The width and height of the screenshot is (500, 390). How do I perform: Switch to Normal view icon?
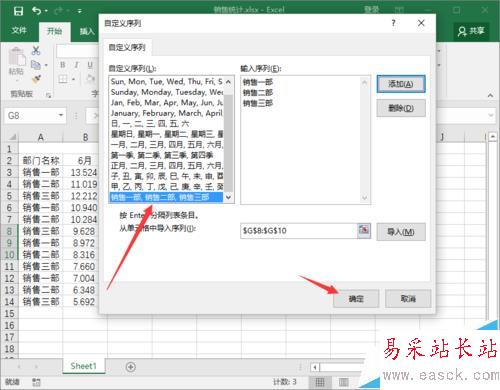pyautogui.click(x=320, y=382)
